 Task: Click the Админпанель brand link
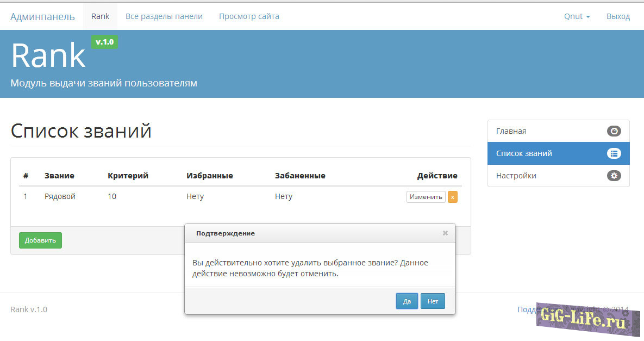tap(42, 16)
